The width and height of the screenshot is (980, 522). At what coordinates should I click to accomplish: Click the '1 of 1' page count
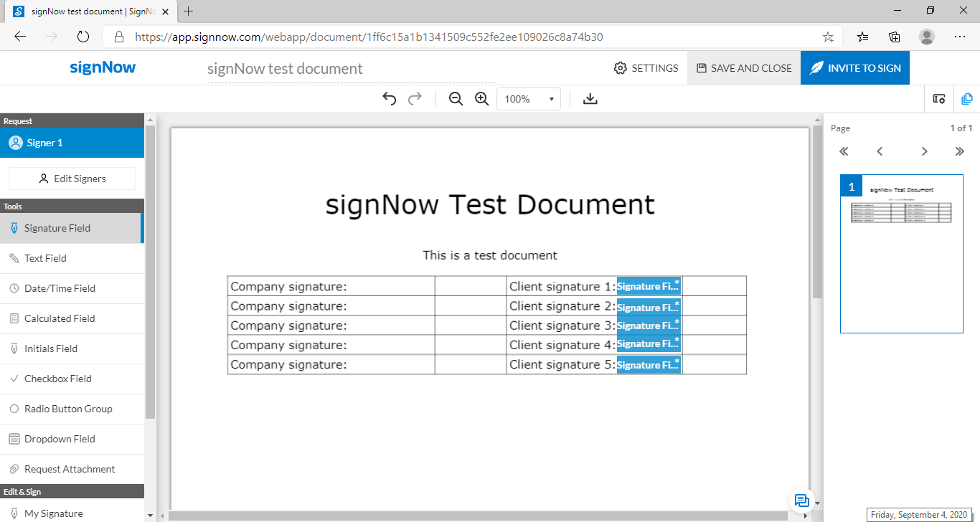961,128
